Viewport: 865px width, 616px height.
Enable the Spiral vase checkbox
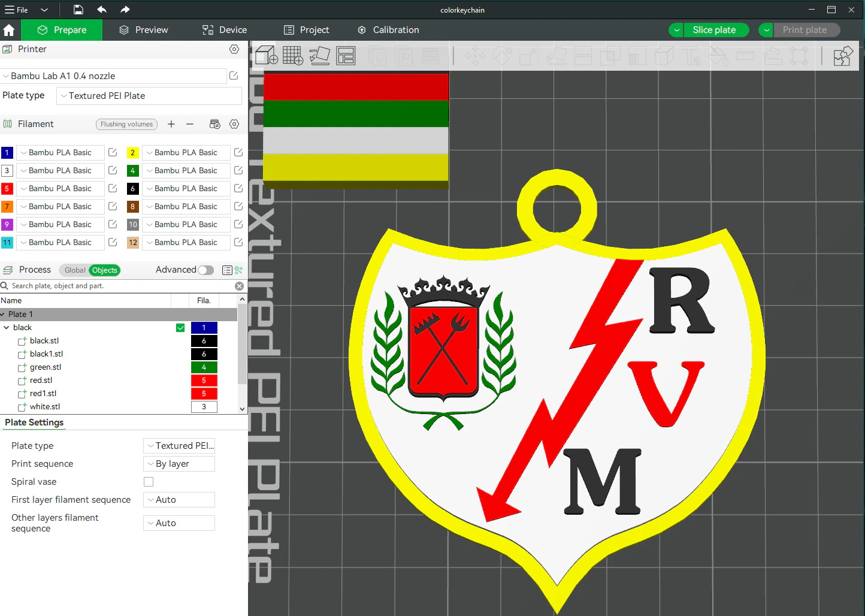[149, 482]
